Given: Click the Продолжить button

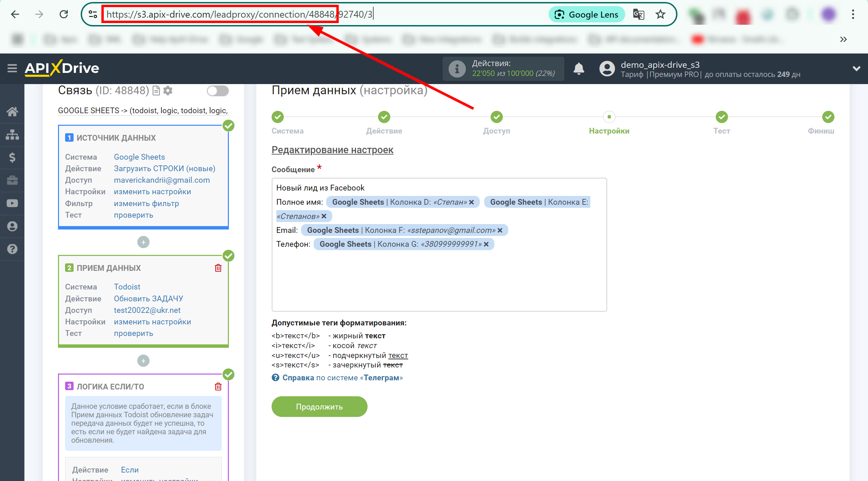Looking at the screenshot, I should (x=319, y=406).
